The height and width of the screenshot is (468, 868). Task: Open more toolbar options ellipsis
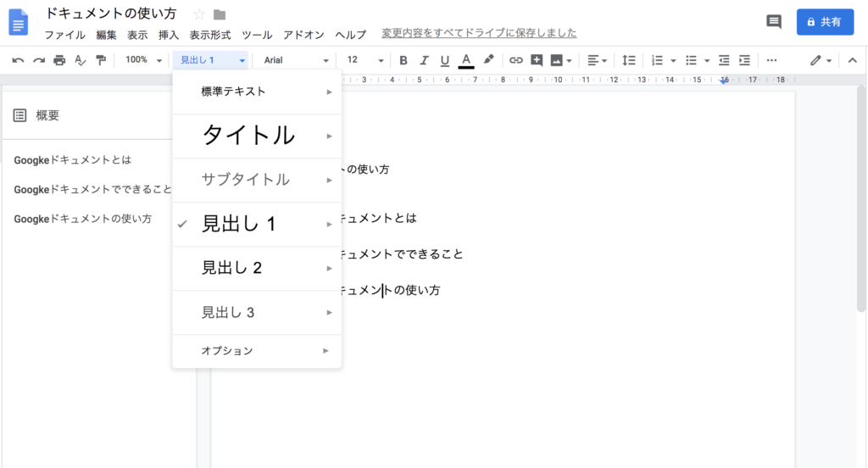click(x=771, y=60)
